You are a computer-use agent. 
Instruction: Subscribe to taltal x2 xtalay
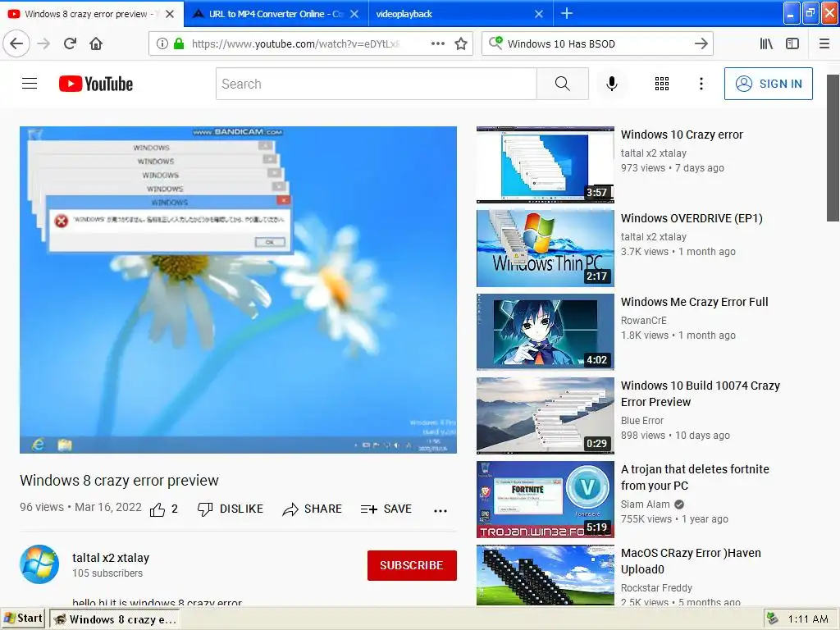click(x=412, y=565)
